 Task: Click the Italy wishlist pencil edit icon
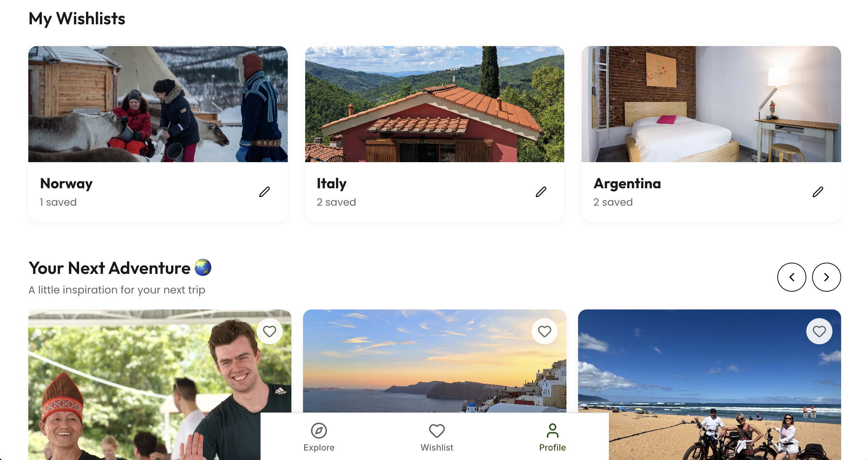point(541,192)
